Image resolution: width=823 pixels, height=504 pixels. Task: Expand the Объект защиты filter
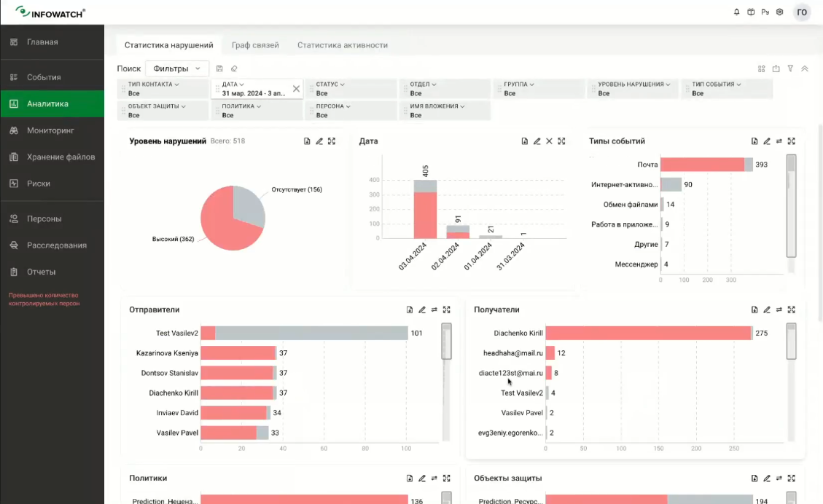click(x=163, y=111)
